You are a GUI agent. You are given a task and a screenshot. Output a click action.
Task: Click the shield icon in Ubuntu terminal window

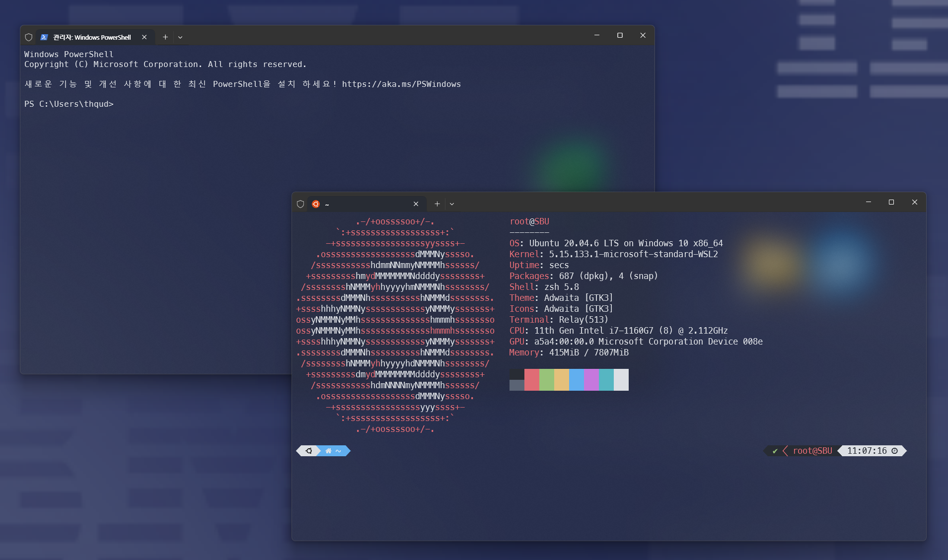coord(300,204)
